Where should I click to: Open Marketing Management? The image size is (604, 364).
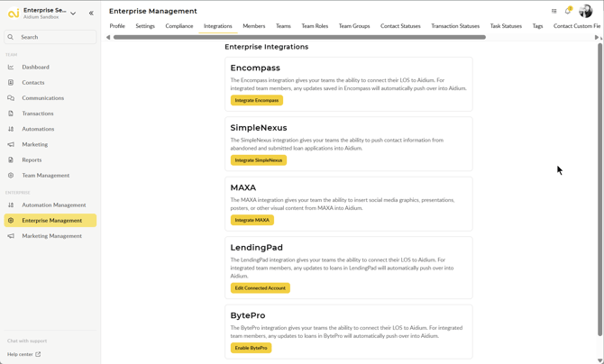50,236
